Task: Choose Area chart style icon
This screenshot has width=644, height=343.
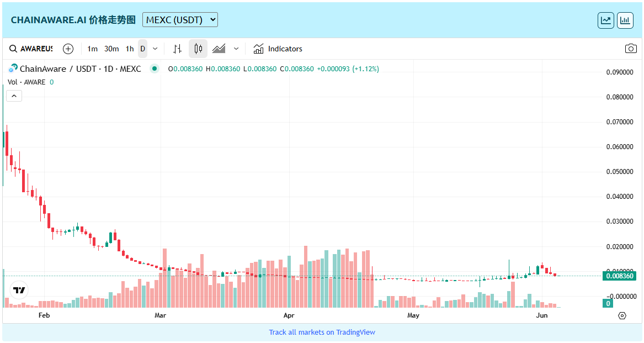Action: [x=219, y=49]
